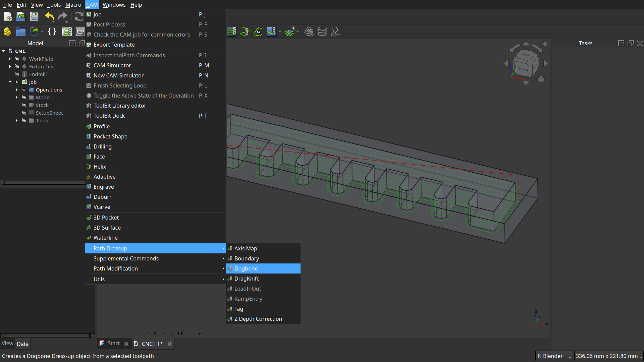The height and width of the screenshot is (362, 644).
Task: Click the 3D Pocket toolbar icon
Action: click(289, 32)
